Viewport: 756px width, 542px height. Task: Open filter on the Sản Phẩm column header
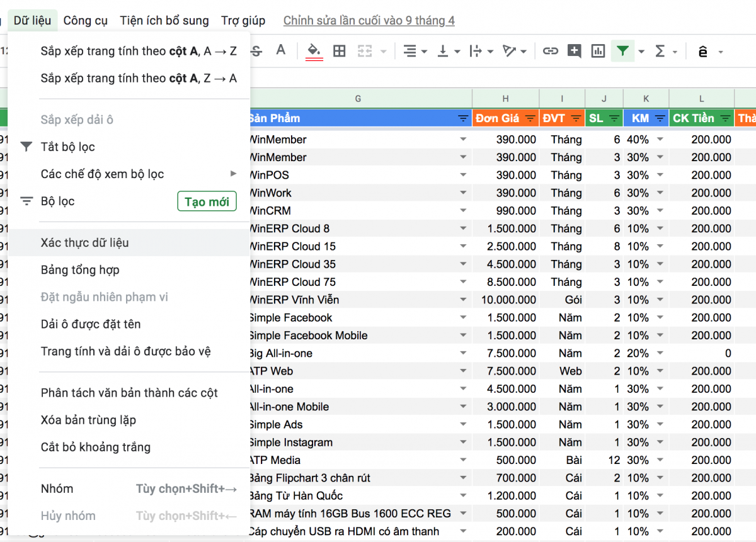pos(463,118)
